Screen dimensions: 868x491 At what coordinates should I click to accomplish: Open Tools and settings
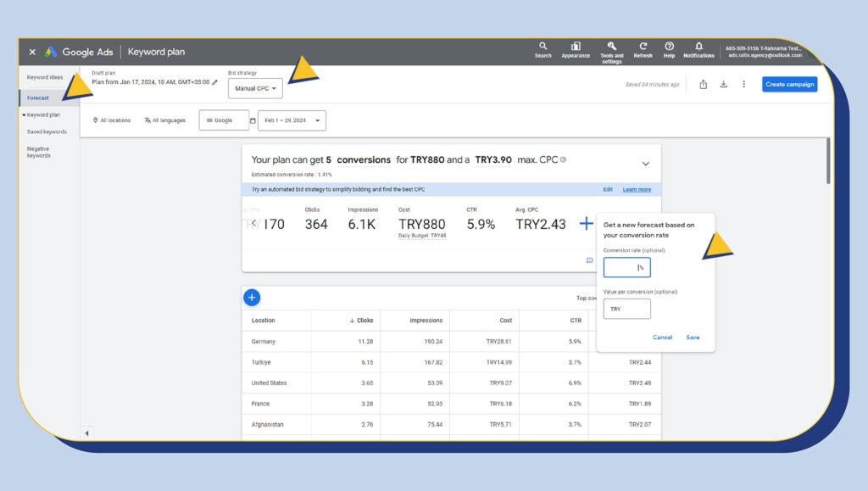[612, 53]
